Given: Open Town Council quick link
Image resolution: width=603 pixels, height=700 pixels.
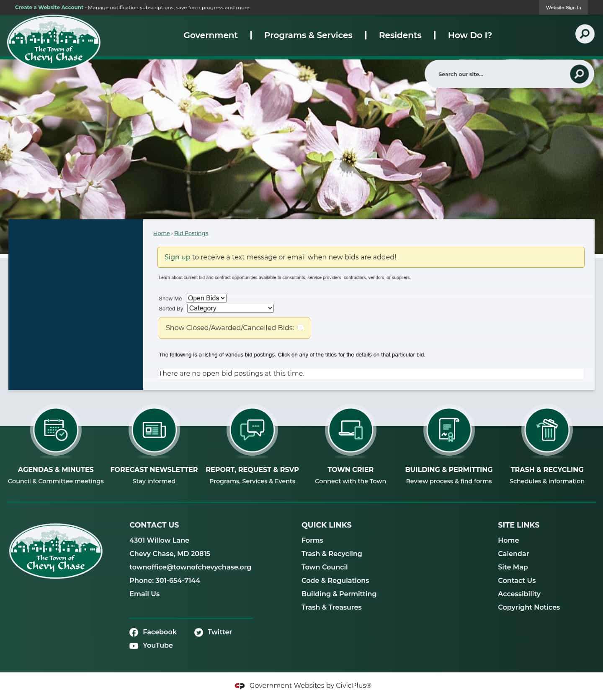Looking at the screenshot, I should tap(325, 567).
